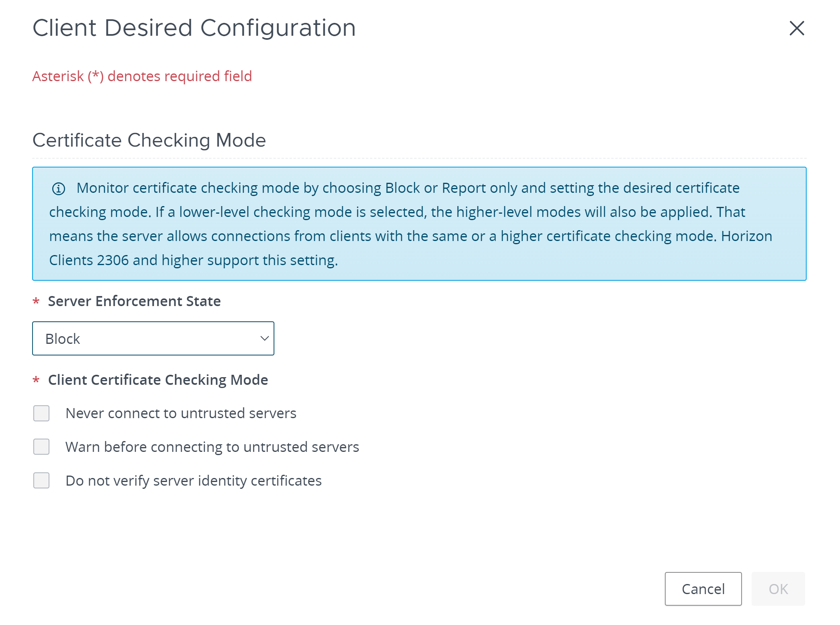Click the 'Asterisk (*) denotes required field' note
Screen dimensions: 840x625
tap(142, 76)
